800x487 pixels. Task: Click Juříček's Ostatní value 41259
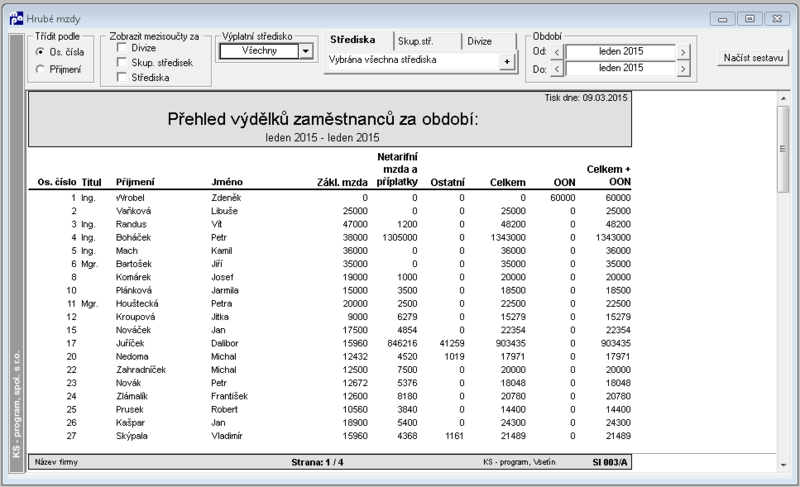point(452,344)
